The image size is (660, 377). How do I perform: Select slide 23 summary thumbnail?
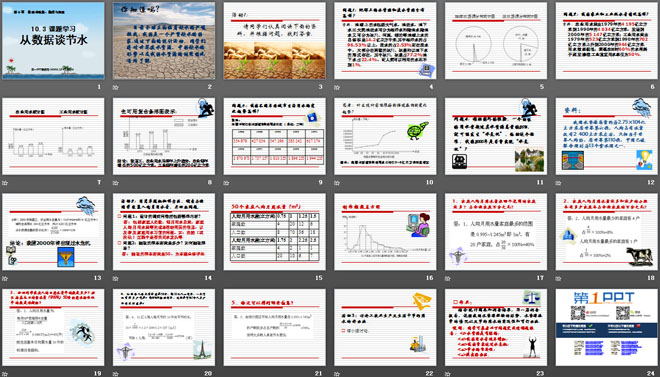coord(496,327)
